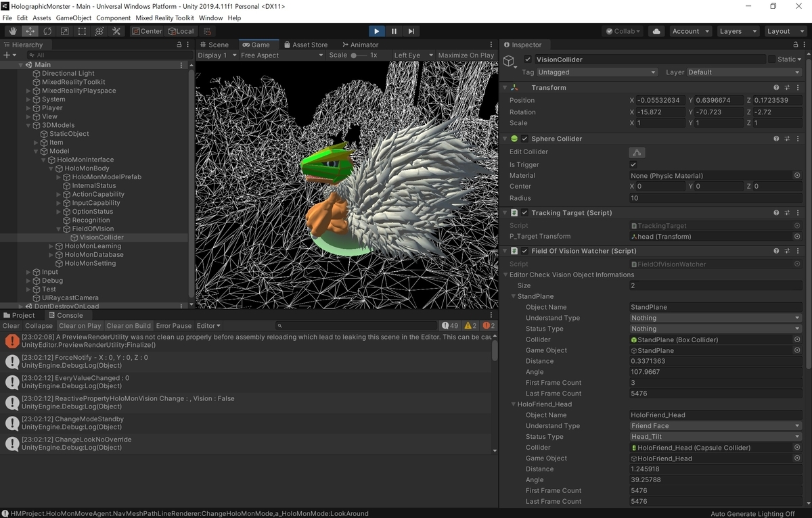Select the Hand tool in toolbar
812x518 pixels.
[x=13, y=31]
